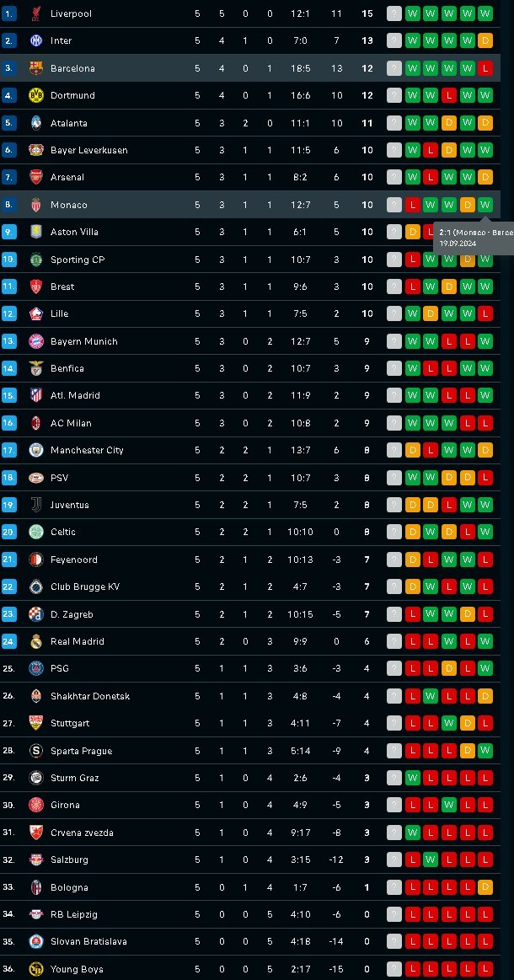This screenshot has height=980, width=514.
Task: Click Barcelona's red L result badge
Action: 485,68
